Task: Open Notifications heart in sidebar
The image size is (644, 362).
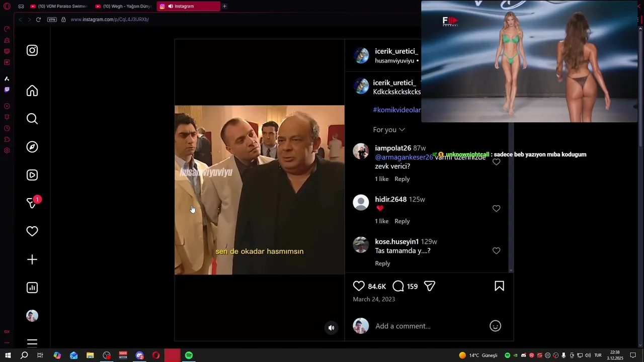Action: pyautogui.click(x=32, y=231)
